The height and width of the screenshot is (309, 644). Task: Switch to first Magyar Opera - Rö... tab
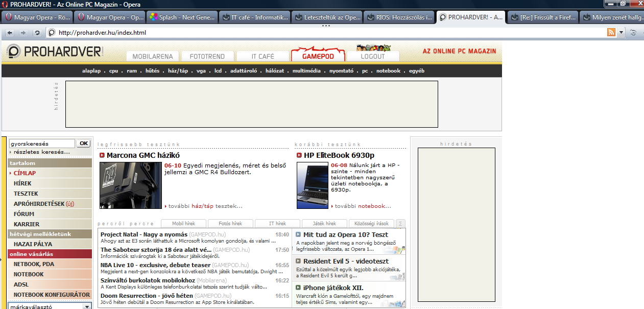tap(37, 17)
